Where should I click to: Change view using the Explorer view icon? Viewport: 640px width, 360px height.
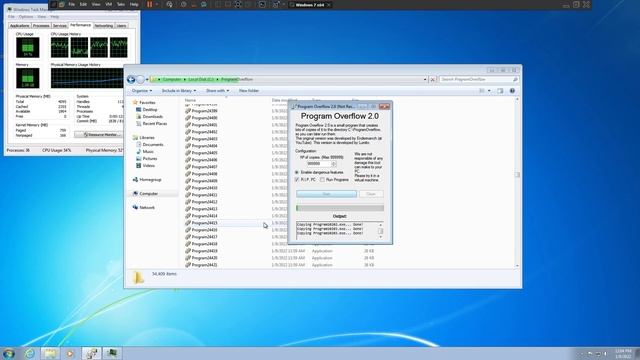click(x=482, y=91)
